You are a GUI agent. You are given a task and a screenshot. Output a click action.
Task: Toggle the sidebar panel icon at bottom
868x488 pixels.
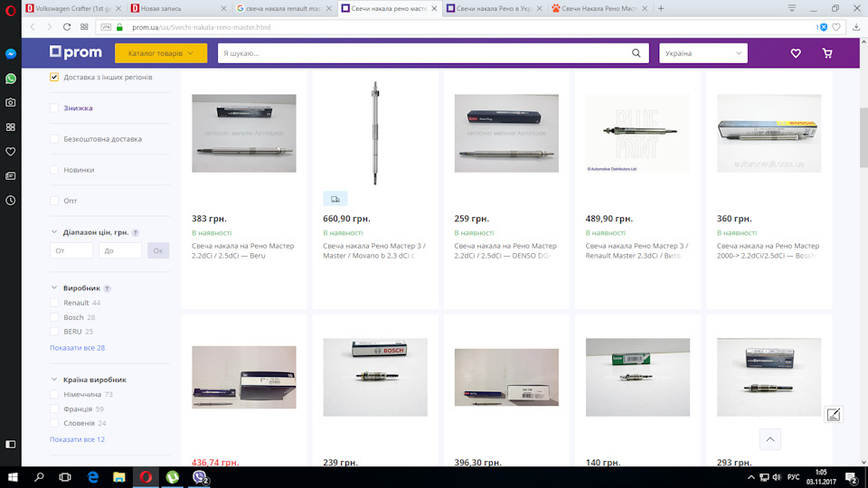coord(11,445)
